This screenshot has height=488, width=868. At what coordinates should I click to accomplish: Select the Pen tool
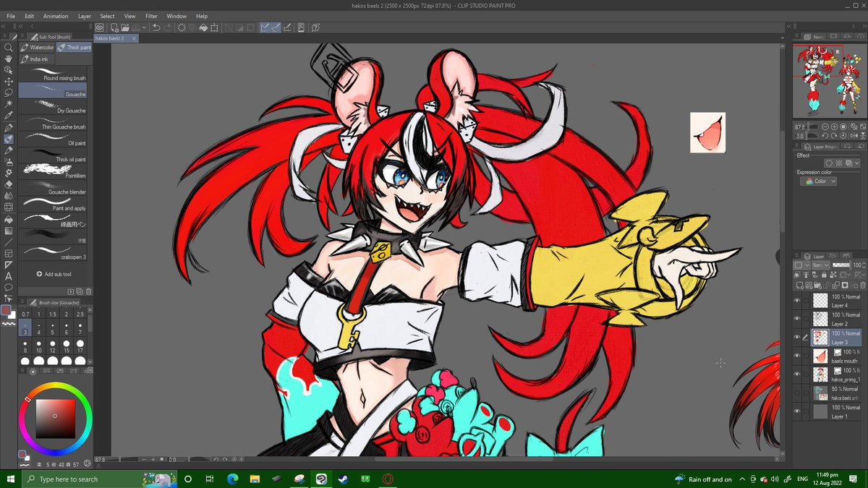pyautogui.click(x=9, y=128)
